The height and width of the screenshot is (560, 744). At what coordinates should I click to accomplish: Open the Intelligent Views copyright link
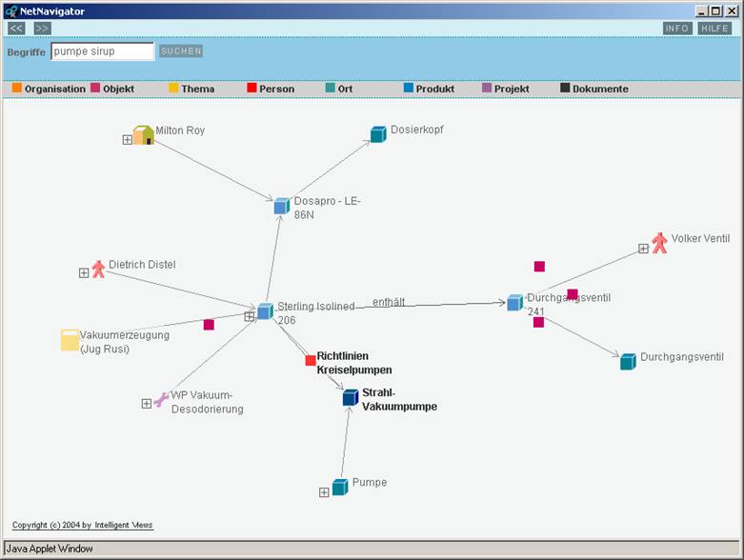click(83, 525)
